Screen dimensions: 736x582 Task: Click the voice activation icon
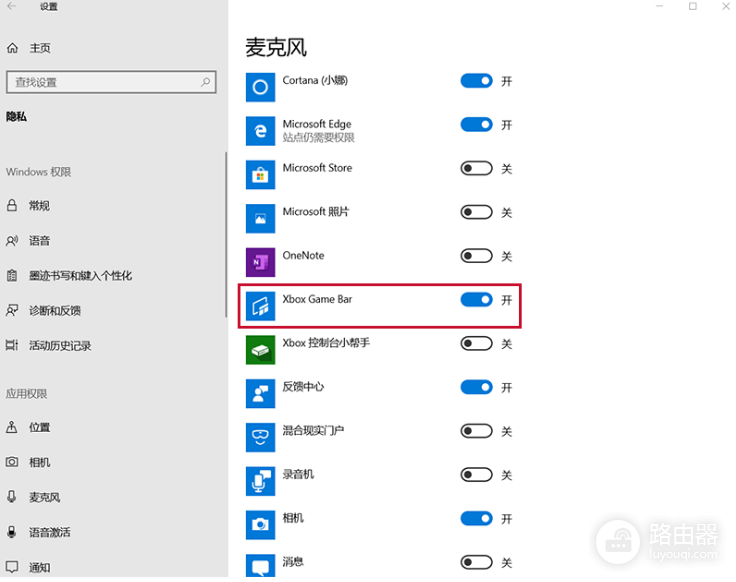click(x=12, y=532)
